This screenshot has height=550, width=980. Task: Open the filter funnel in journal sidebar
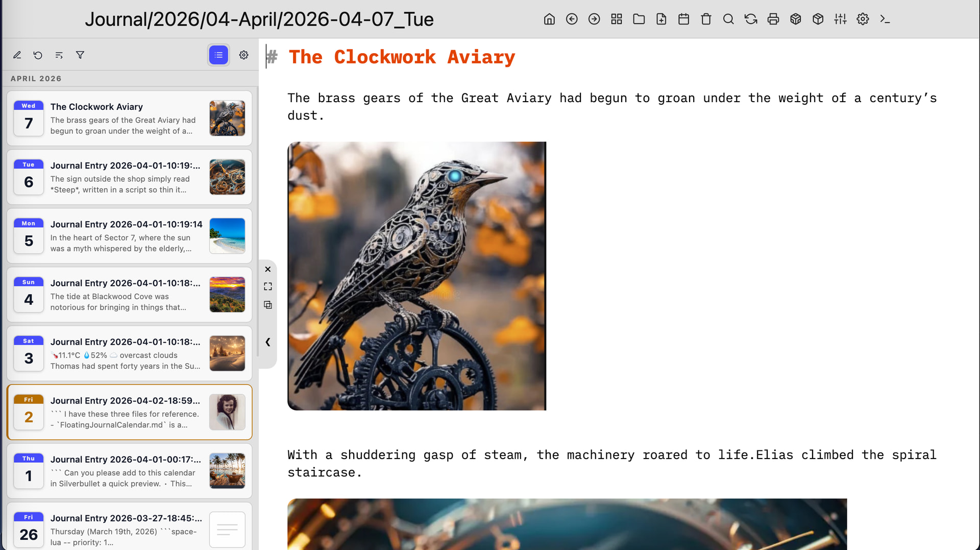click(80, 55)
